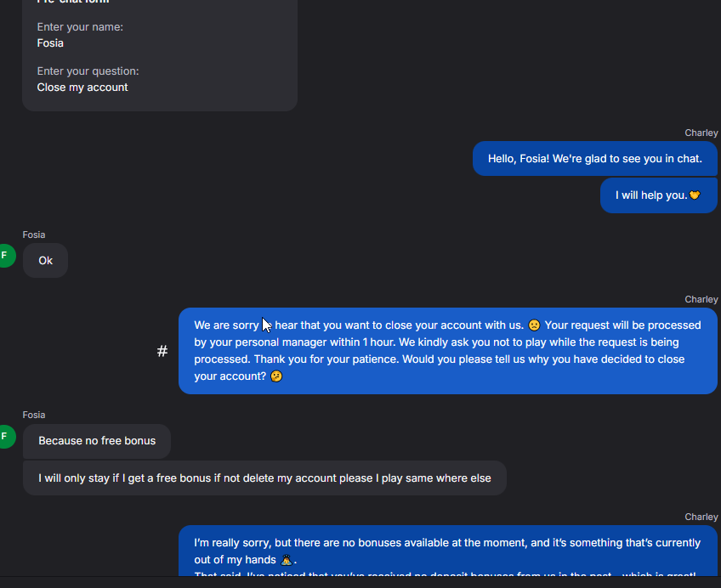Click the sad face emoji in Charley's message
The width and height of the screenshot is (721, 588).
pyautogui.click(x=534, y=325)
